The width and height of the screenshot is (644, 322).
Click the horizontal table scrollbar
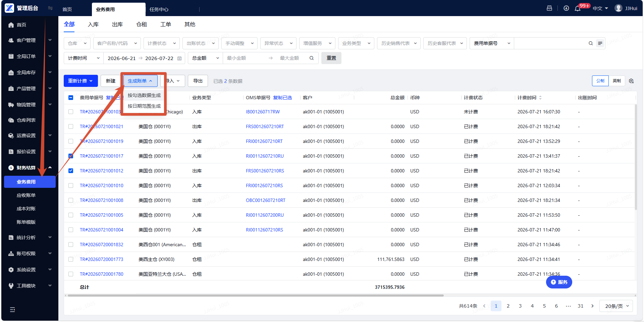click(256, 296)
